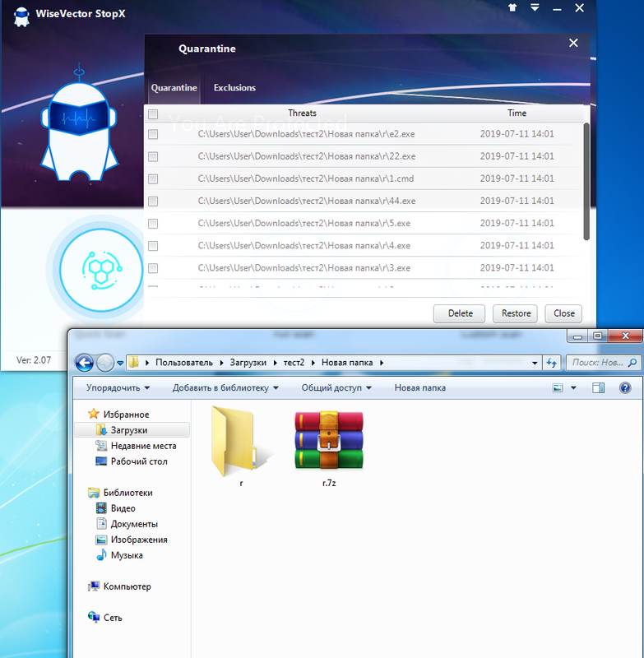Switch to the Exclusions tab
Screen dimensions: 644x658
pyautogui.click(x=234, y=88)
